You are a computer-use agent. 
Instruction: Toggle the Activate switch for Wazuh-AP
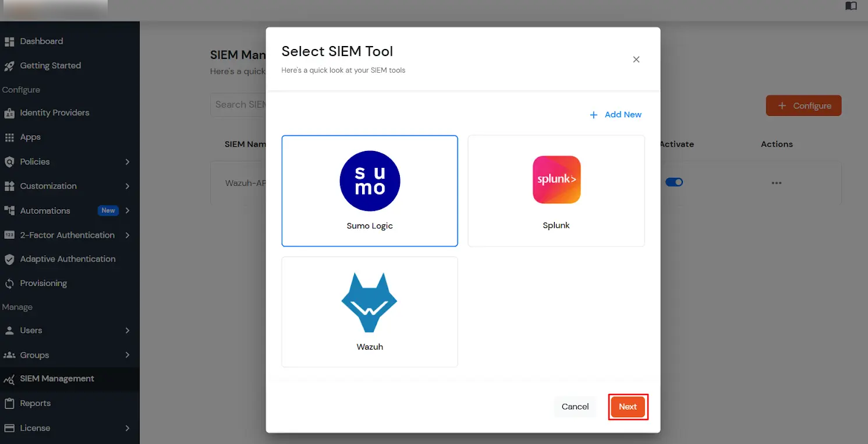pos(674,182)
